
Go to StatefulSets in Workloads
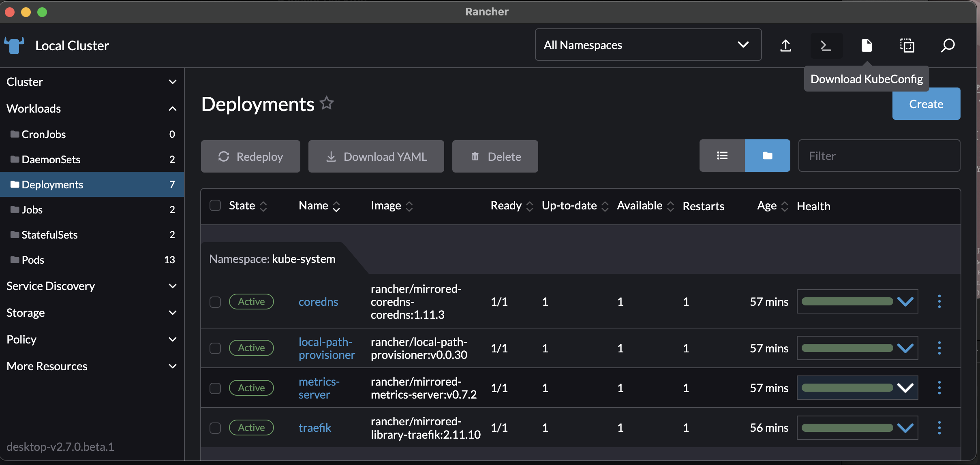49,235
